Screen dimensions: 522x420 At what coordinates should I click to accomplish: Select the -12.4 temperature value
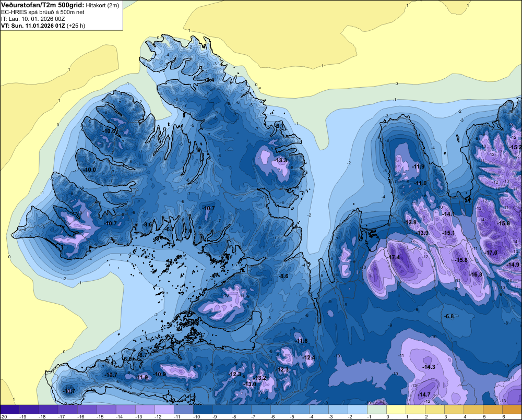pos(309,357)
